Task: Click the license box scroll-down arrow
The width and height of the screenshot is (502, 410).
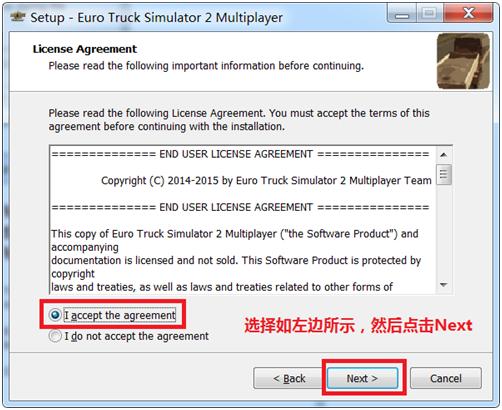Action: click(444, 285)
